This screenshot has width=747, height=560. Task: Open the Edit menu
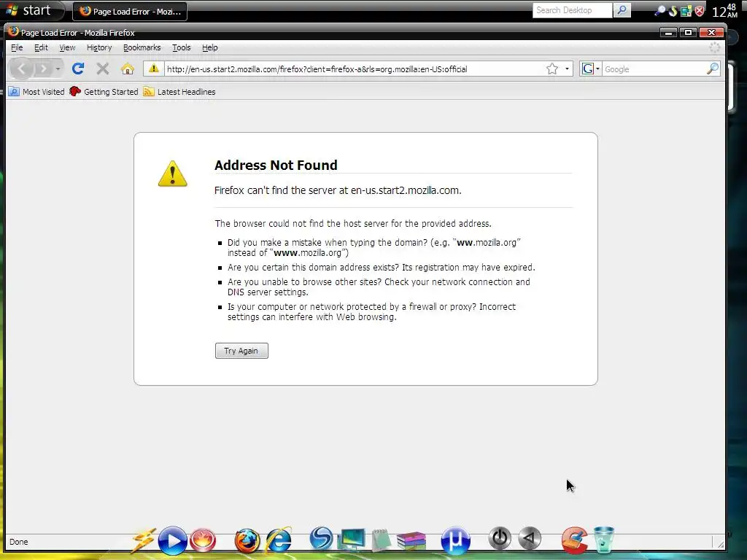41,47
